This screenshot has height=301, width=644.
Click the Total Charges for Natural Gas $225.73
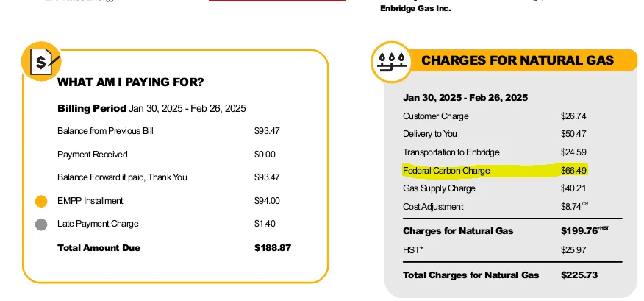579,275
